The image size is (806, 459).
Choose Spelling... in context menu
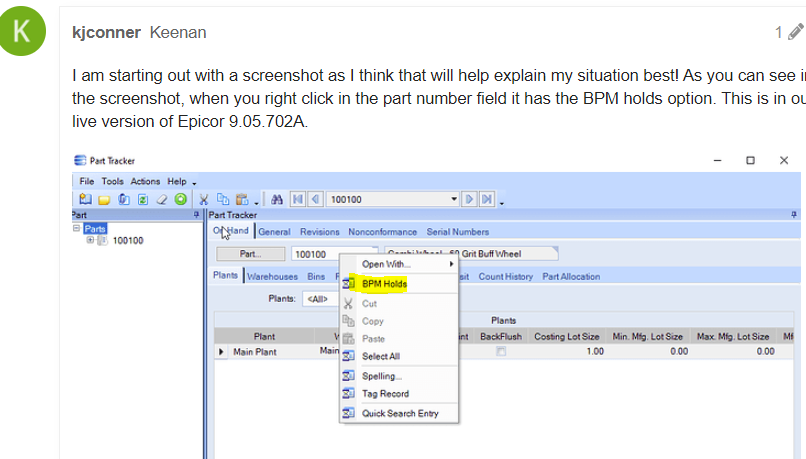coord(382,376)
